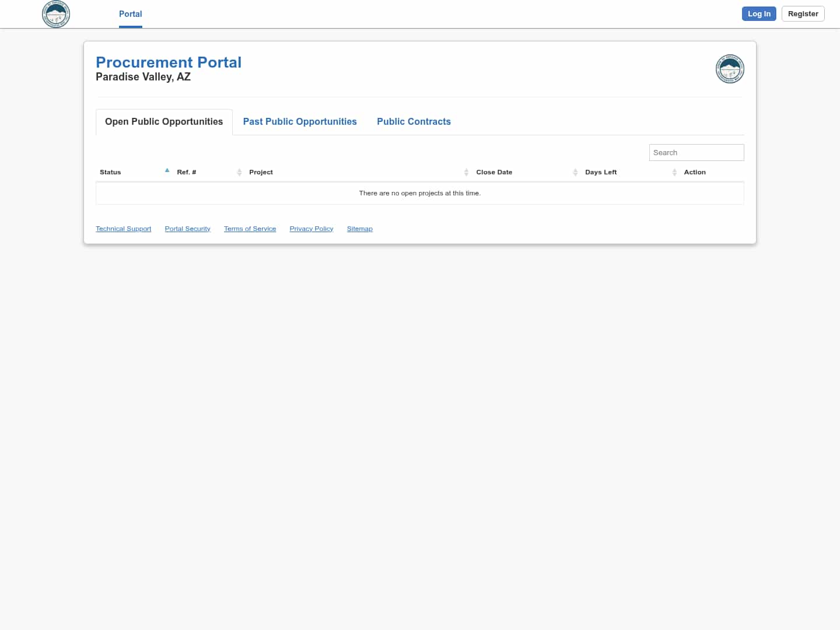Open the Privacy Policy link
Viewport: 840px width, 630px height.
click(311, 229)
